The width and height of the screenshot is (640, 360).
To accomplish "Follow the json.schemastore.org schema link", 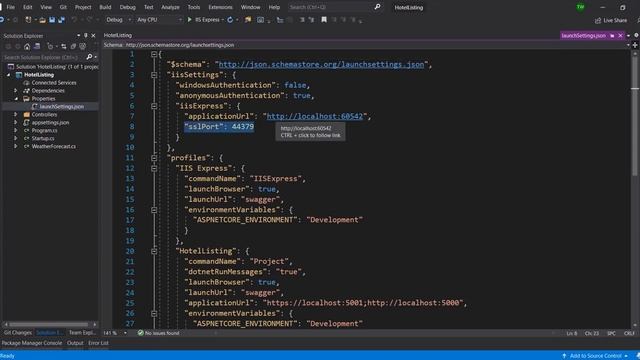I will (x=321, y=64).
